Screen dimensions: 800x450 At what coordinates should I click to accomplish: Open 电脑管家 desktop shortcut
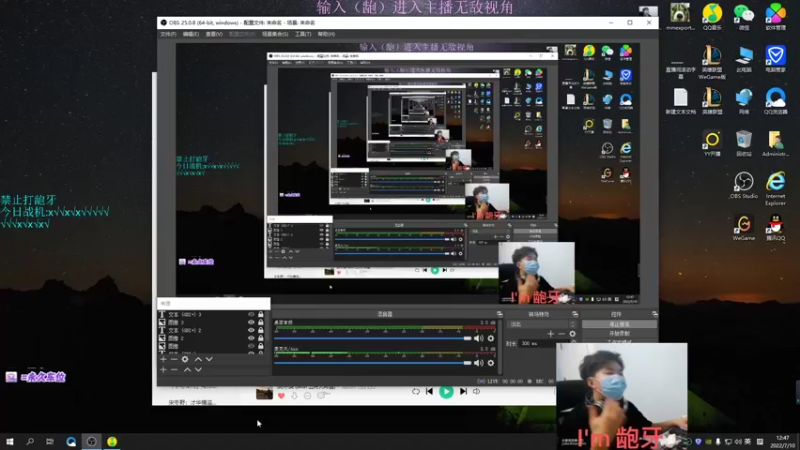(x=775, y=59)
